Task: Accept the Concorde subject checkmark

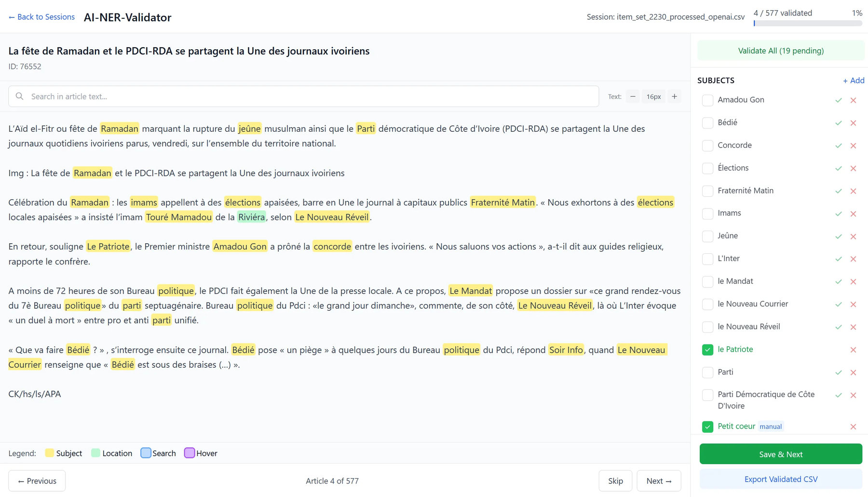Action: point(839,146)
